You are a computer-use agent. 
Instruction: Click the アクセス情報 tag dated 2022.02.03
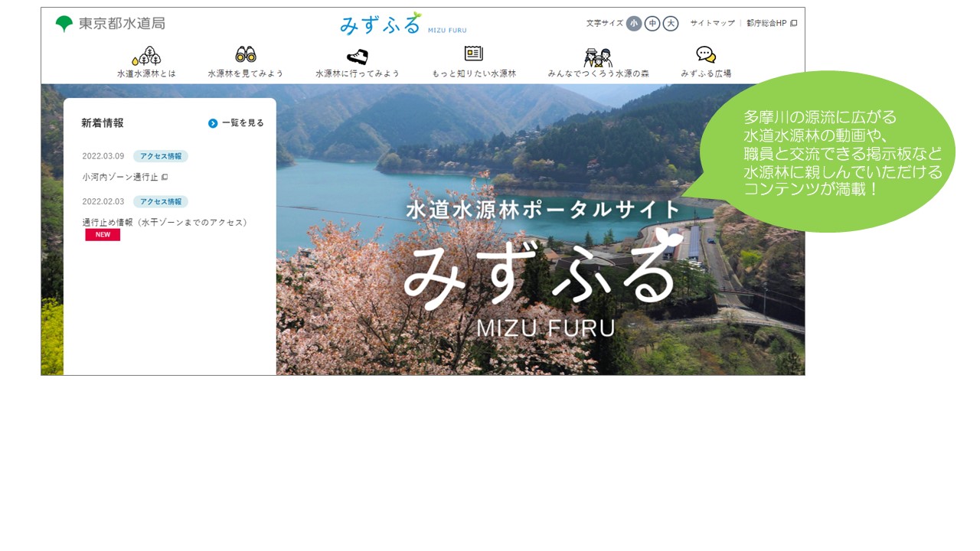pos(161,202)
